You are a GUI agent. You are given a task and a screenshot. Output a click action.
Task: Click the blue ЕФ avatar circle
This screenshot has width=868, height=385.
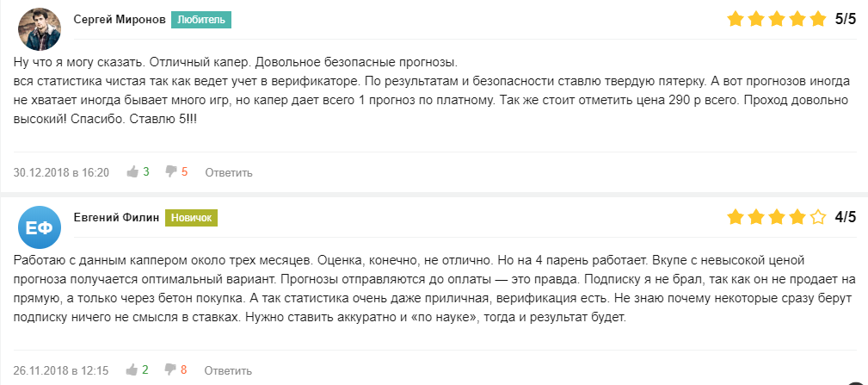click(x=40, y=228)
